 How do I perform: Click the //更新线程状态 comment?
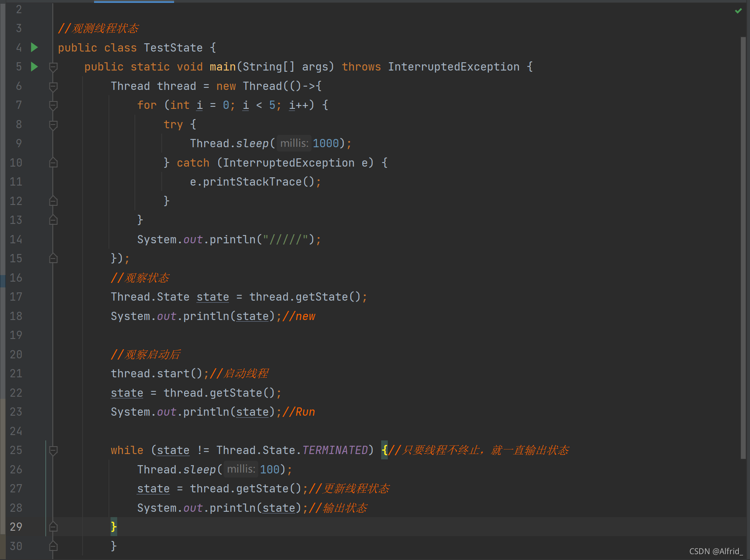point(349,489)
